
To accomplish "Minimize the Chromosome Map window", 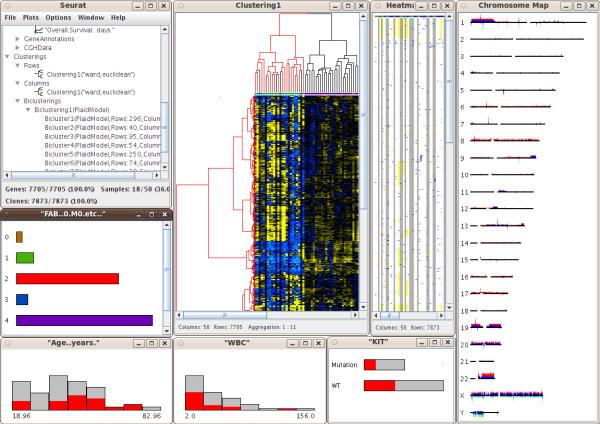I will [566, 6].
